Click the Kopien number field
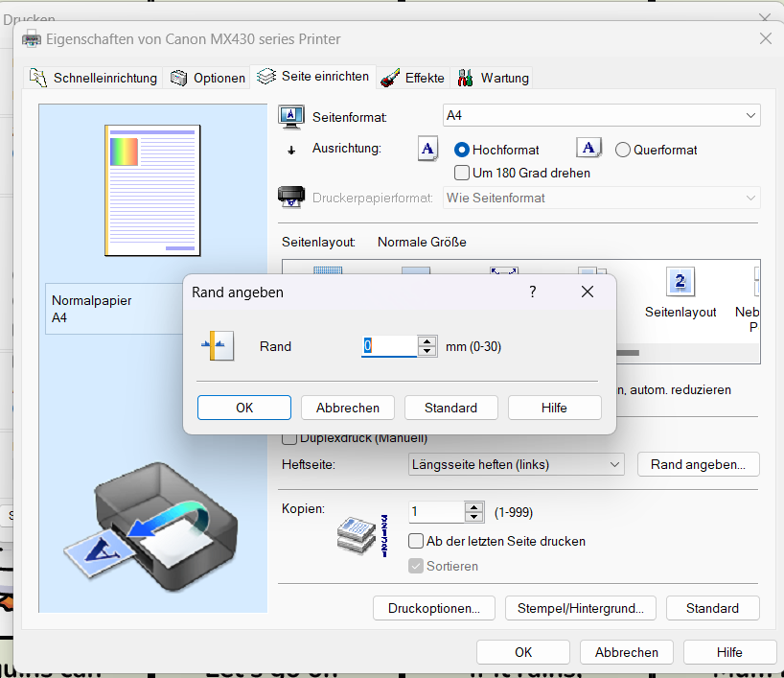Viewport: 784px width, 678px height. click(x=436, y=512)
